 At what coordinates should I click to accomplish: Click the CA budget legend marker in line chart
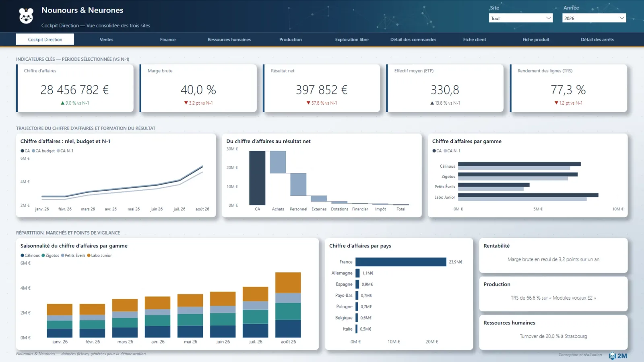[33, 151]
